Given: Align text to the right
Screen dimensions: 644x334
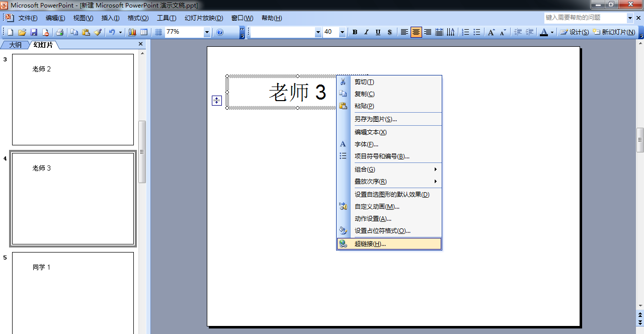Looking at the screenshot, I should coord(428,32).
